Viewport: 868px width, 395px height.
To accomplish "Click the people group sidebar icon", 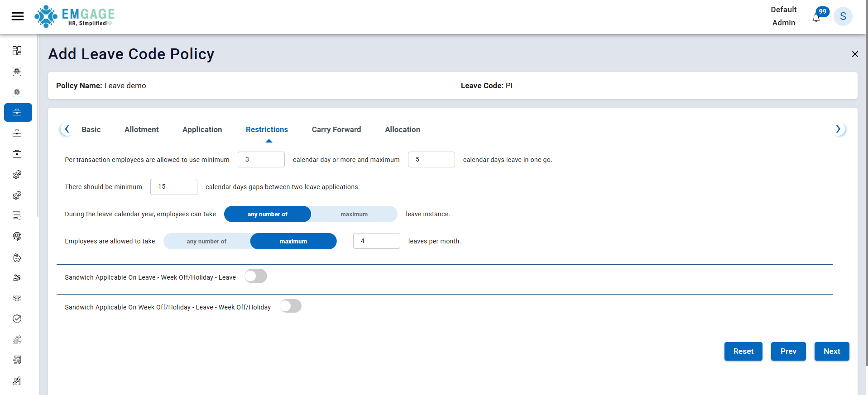I will (x=17, y=298).
